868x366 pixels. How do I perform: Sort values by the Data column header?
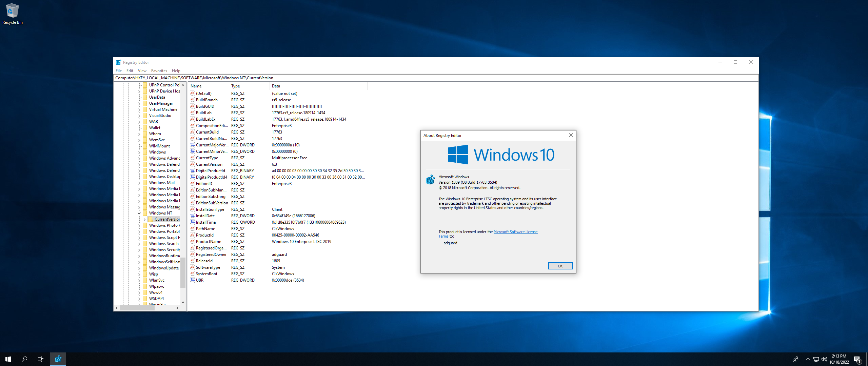coord(318,86)
